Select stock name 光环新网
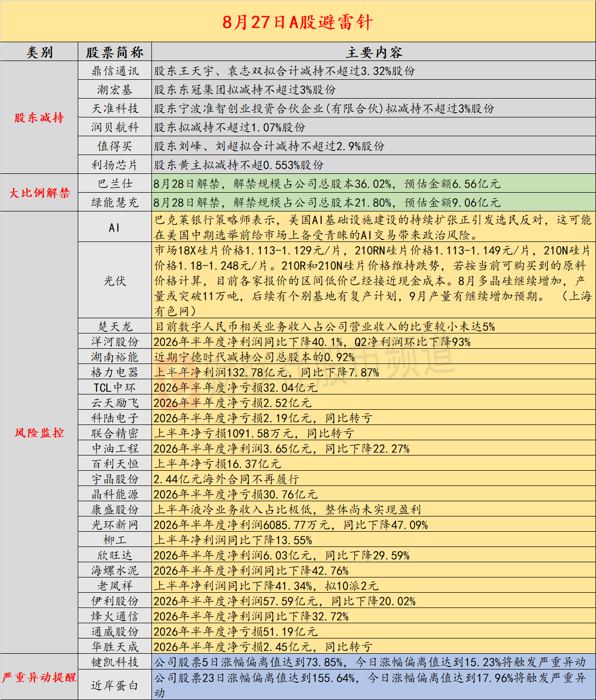The image size is (596, 700). click(x=115, y=525)
